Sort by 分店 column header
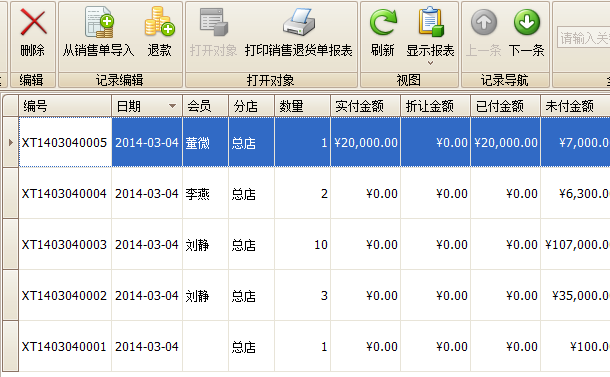This screenshot has width=610, height=377. pyautogui.click(x=252, y=106)
